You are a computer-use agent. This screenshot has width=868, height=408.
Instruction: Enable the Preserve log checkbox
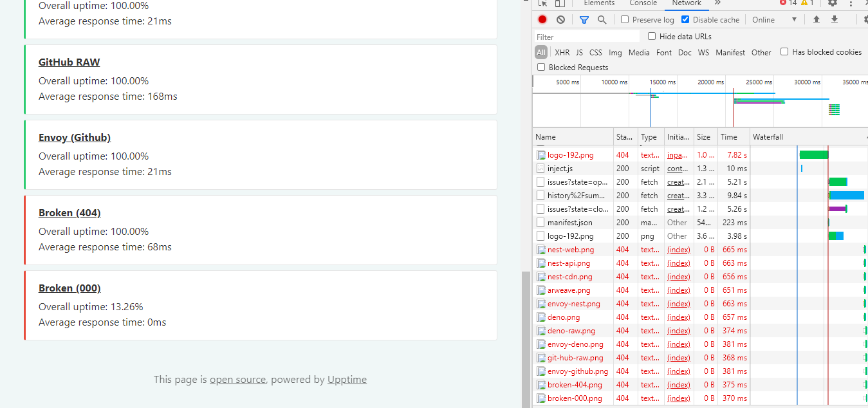pos(623,19)
